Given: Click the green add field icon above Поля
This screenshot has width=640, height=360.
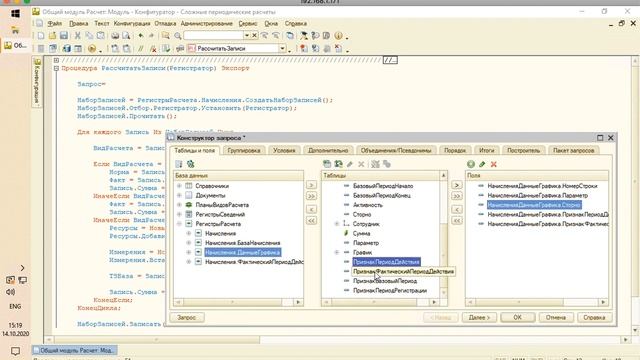Looking at the screenshot, I should coord(471,164).
